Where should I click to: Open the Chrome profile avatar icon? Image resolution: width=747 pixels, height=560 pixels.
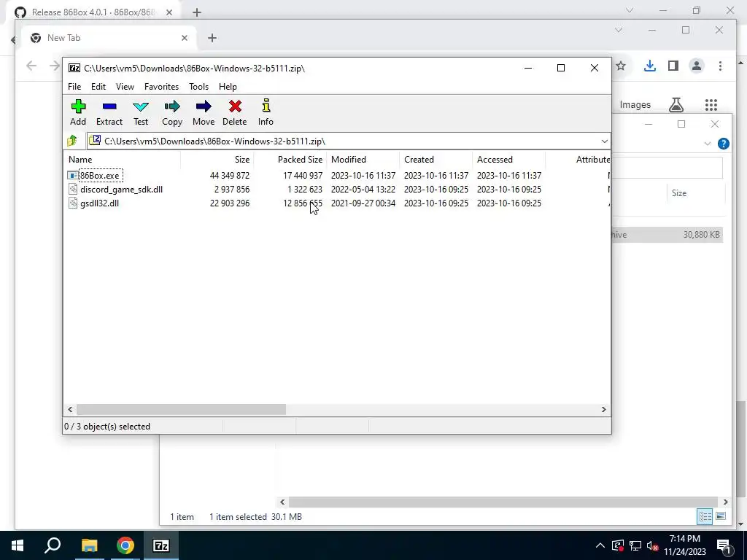[697, 66]
